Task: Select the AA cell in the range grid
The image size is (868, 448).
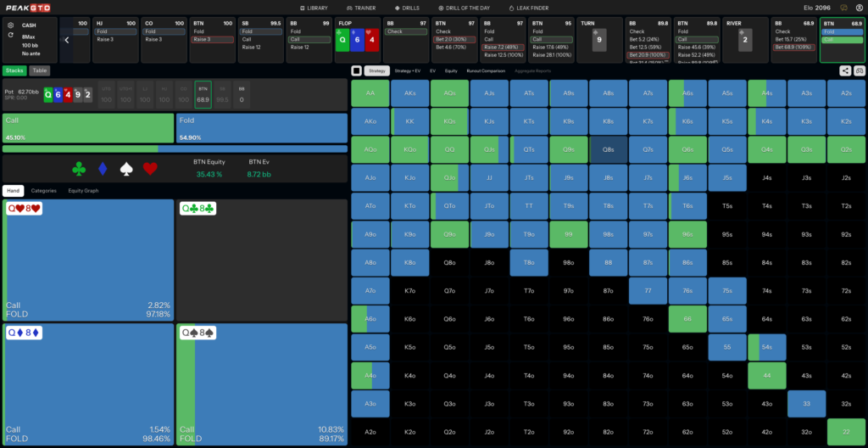Action: pyautogui.click(x=370, y=93)
